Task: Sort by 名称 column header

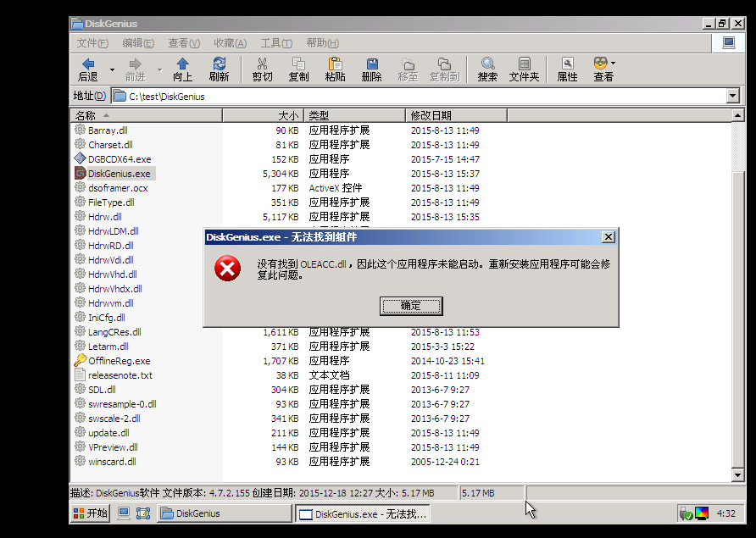Action: 146,116
